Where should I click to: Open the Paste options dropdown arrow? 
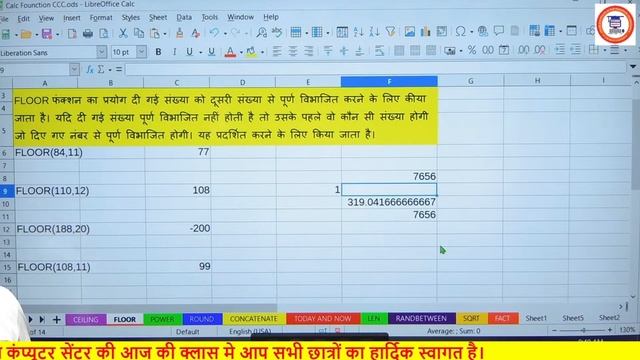coord(165,34)
